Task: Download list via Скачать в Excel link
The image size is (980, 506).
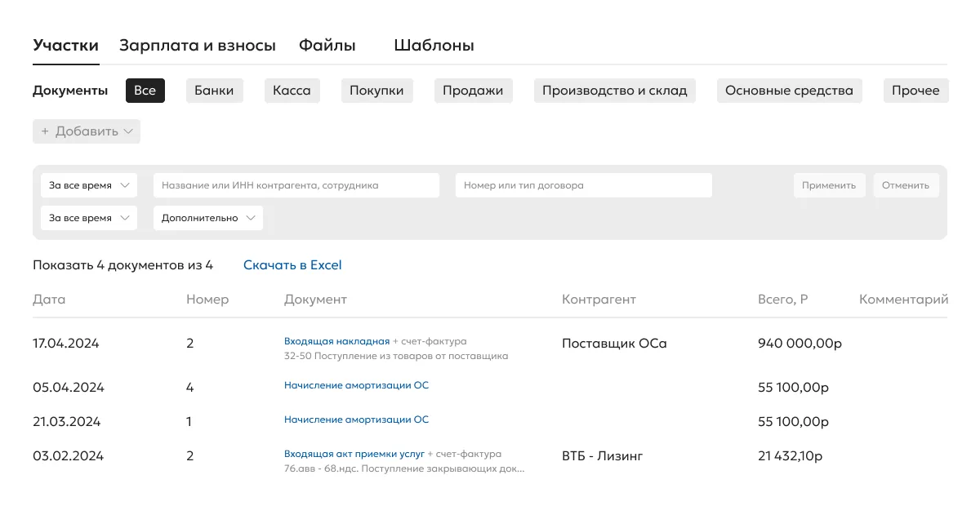Action: (x=292, y=265)
